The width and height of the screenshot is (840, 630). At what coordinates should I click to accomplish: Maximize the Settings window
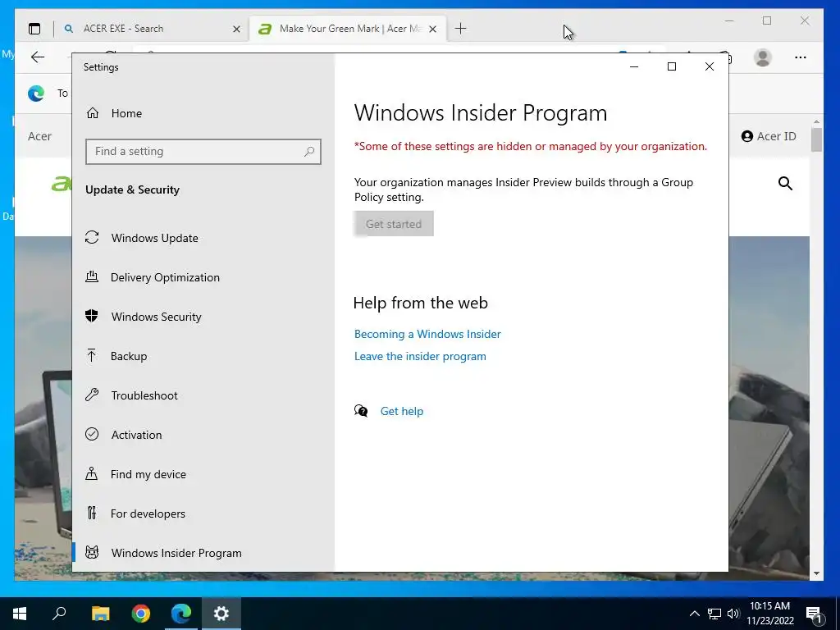pyautogui.click(x=672, y=66)
